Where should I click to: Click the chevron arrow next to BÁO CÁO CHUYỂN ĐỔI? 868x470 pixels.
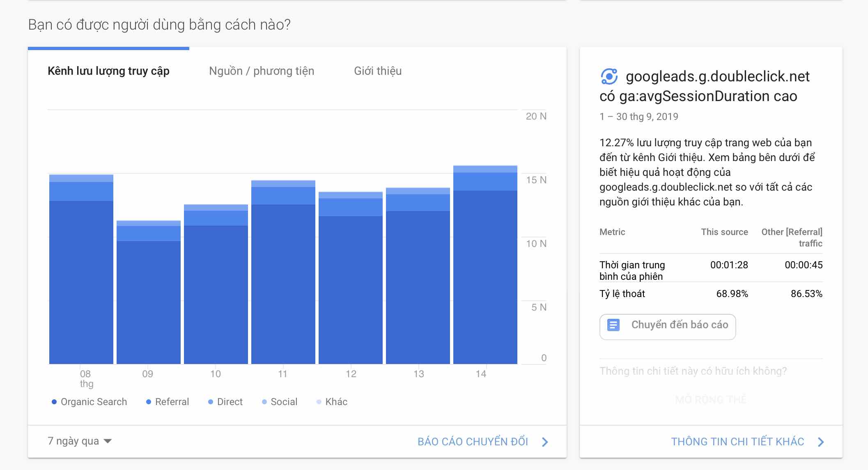pyautogui.click(x=545, y=442)
